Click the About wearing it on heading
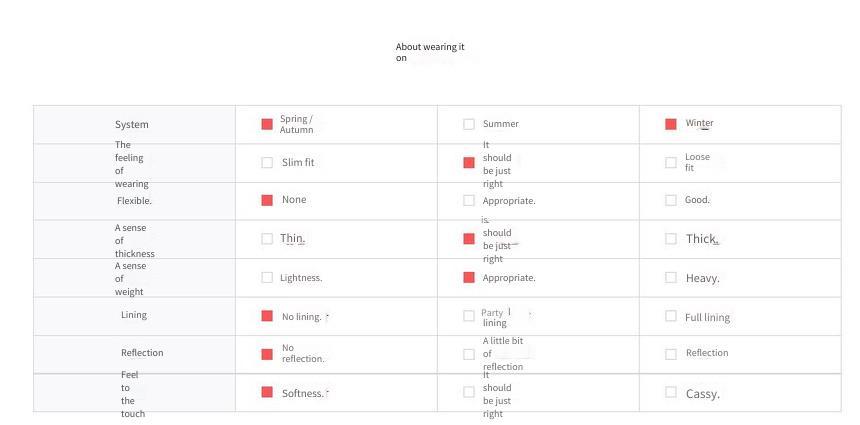The height and width of the screenshot is (425, 860). [430, 52]
